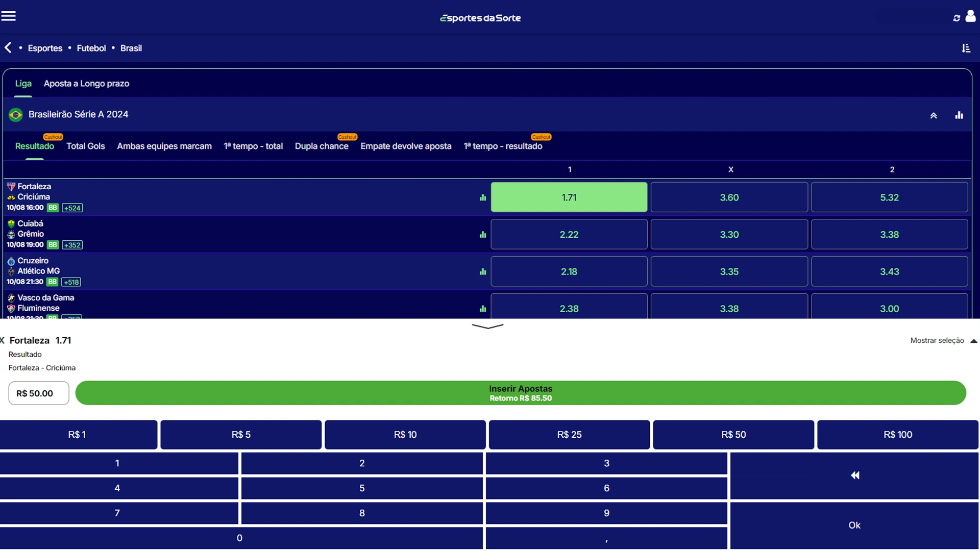Viewport: 980px width, 551px height.
Task: Open the user account icon
Action: 970,16
